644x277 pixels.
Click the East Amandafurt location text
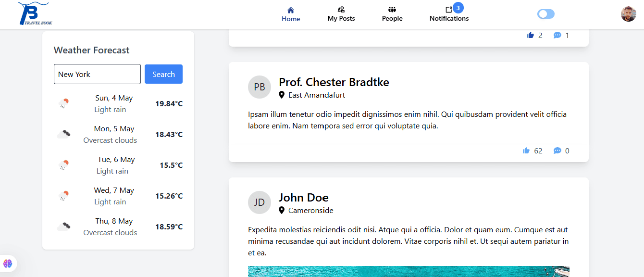click(x=317, y=95)
